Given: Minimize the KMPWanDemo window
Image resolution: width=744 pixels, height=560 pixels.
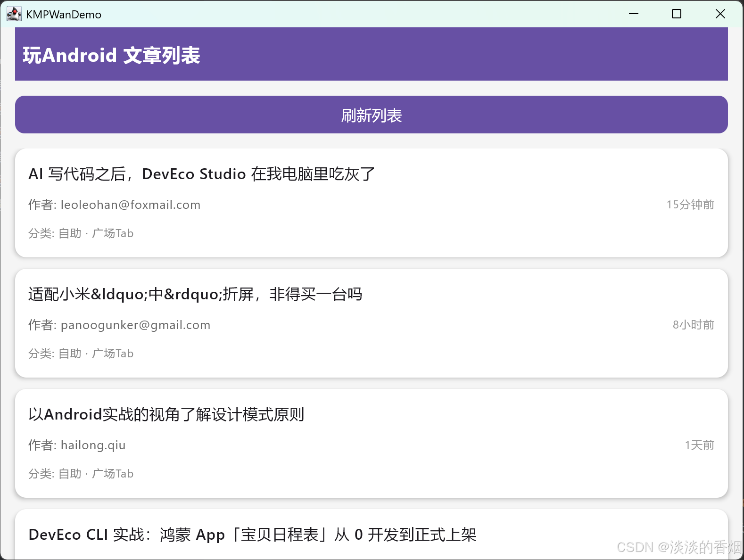Looking at the screenshot, I should point(634,14).
